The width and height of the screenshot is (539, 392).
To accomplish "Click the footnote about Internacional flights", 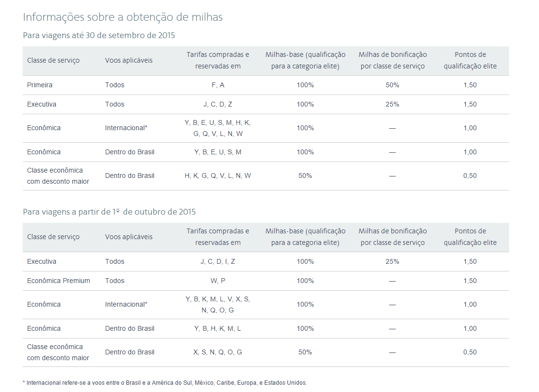I will click(x=165, y=383).
